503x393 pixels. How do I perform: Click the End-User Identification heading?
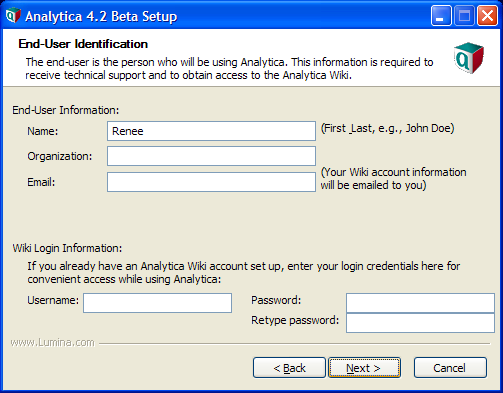(x=83, y=44)
